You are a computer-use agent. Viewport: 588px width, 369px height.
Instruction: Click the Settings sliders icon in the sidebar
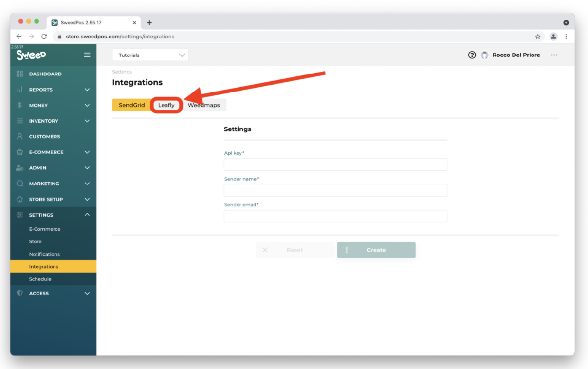coord(19,215)
